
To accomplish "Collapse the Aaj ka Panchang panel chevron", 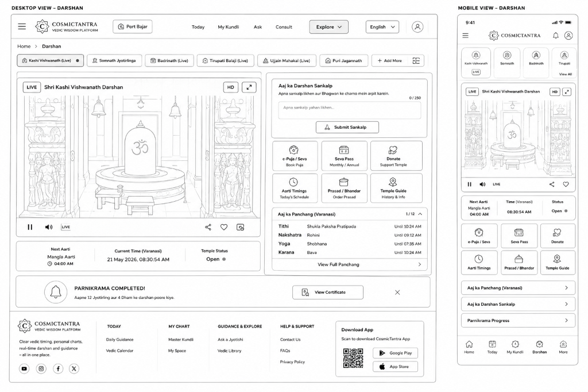I will [420, 214].
